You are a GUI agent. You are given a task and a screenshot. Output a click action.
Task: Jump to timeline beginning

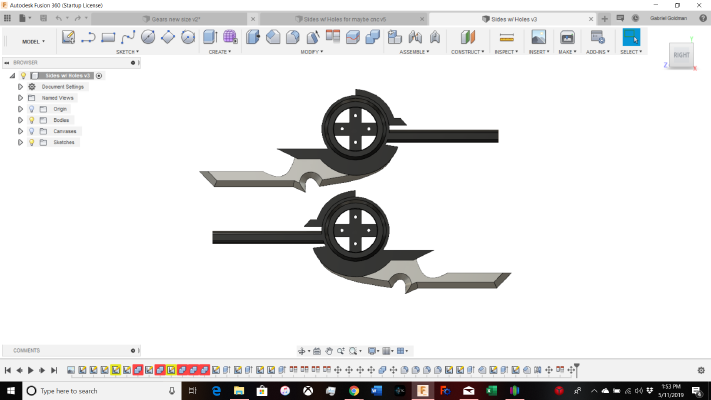8,370
